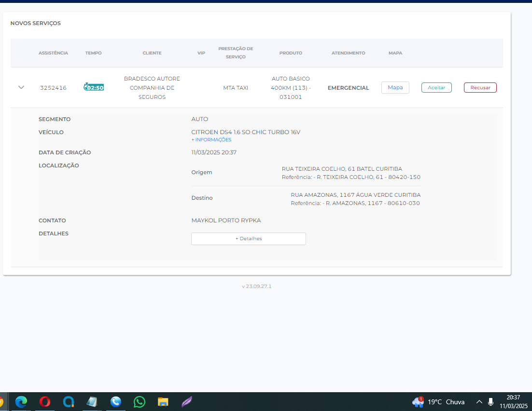Open Microsoft Edge from the taskbar

point(21,401)
